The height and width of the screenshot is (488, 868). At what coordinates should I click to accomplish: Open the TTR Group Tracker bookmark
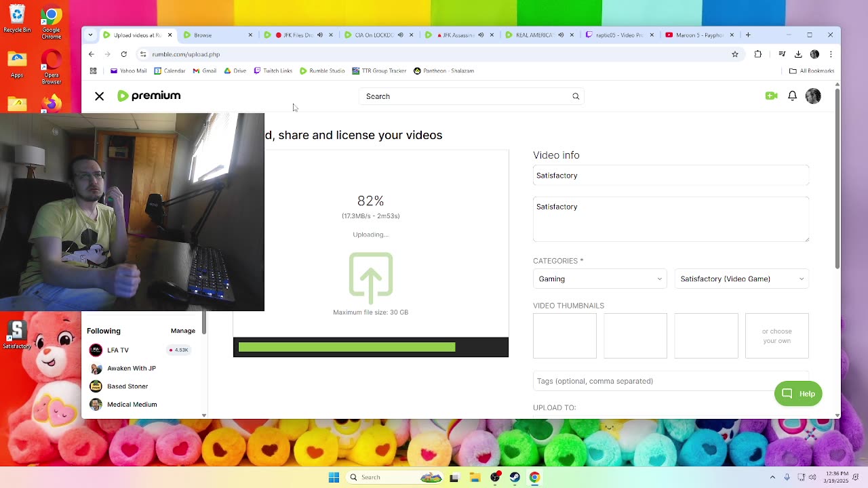[x=378, y=70]
